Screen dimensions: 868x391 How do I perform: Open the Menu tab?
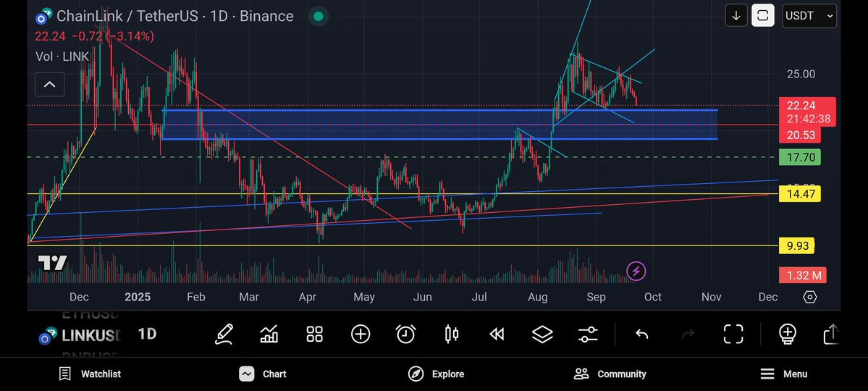point(783,374)
